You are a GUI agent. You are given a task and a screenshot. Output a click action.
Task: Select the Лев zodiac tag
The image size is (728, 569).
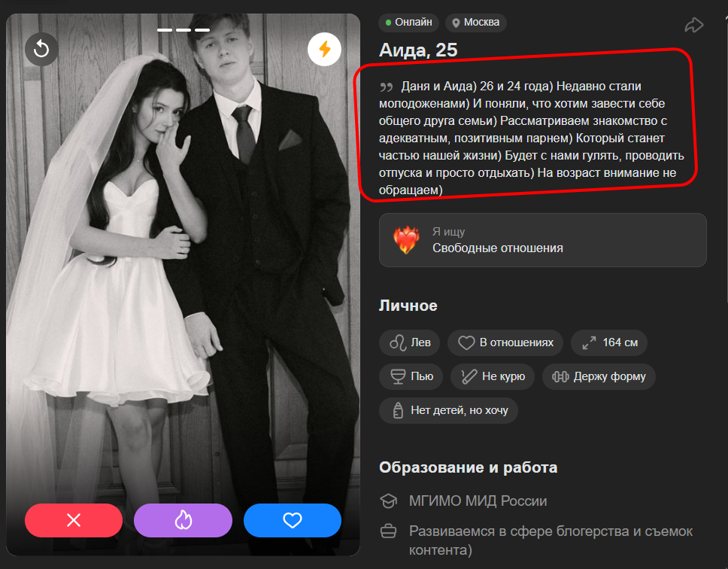[410, 342]
